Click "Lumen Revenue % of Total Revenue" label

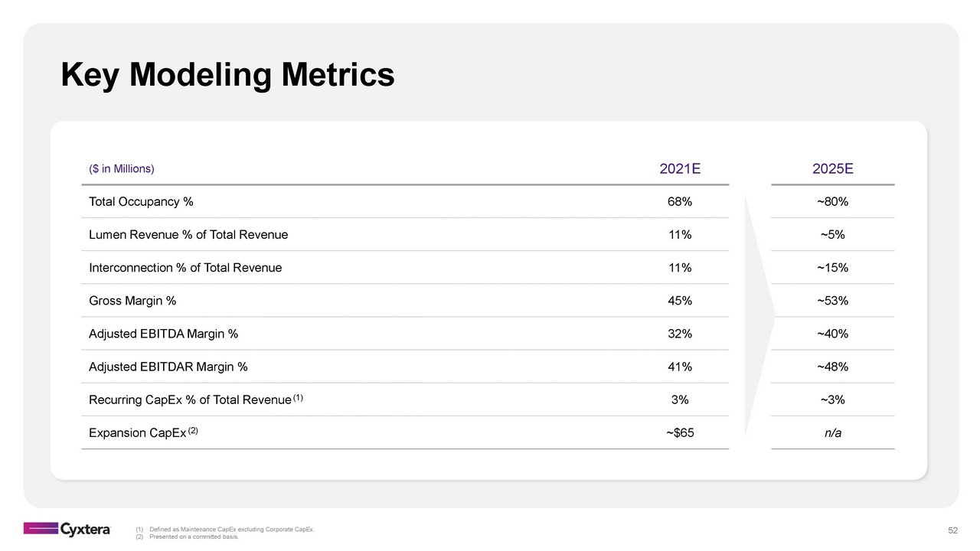click(x=188, y=235)
